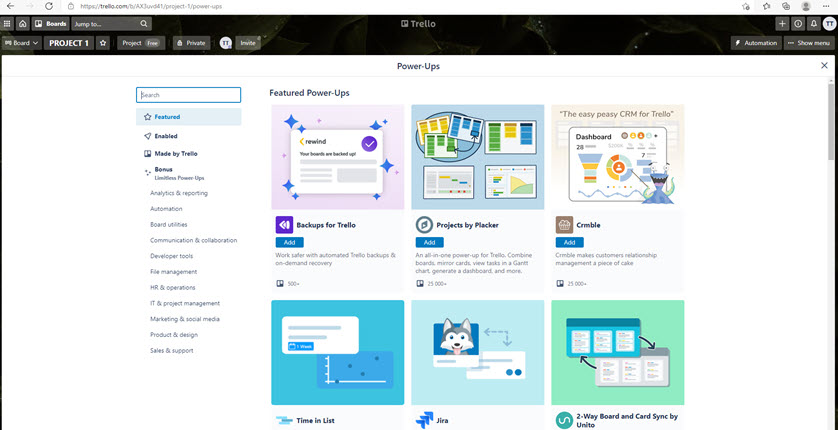This screenshot has width=838, height=430.
Task: Click the Jump to search magnifier
Action: (144, 24)
